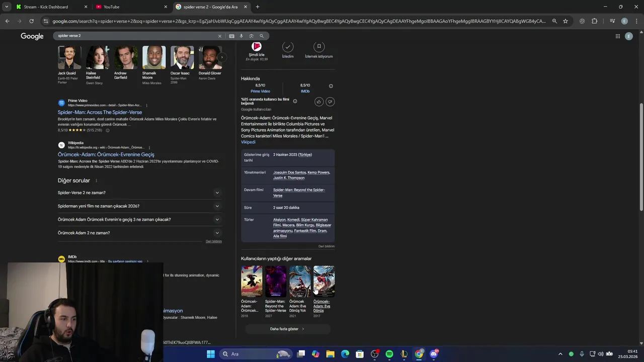Open Chrome's three-dot menu

coord(636,21)
